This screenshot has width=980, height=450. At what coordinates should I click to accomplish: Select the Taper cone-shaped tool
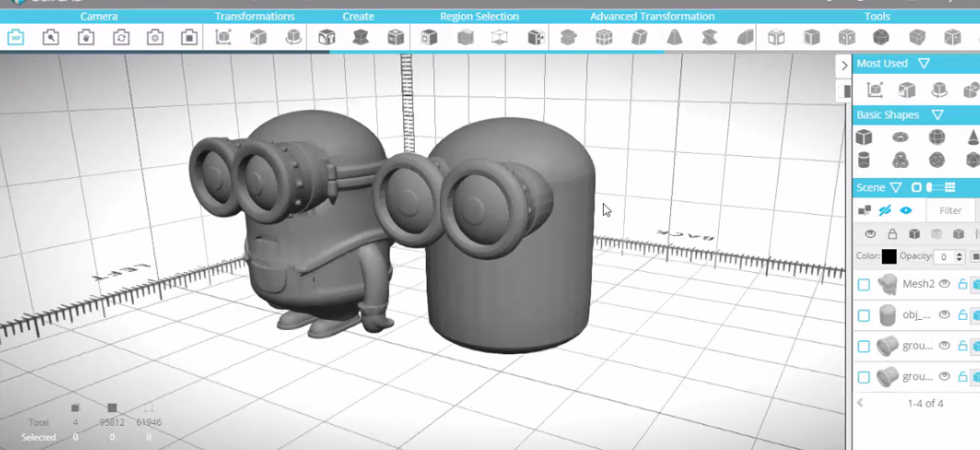(673, 38)
